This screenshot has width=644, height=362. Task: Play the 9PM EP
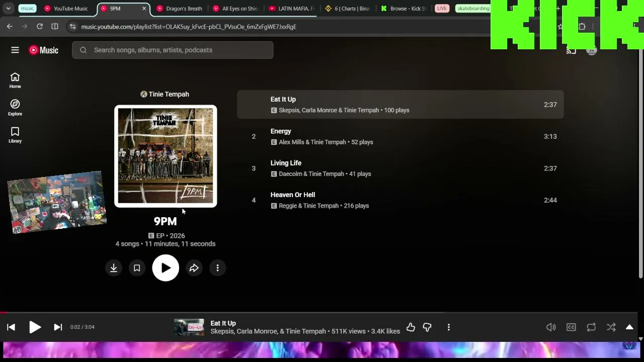coord(166,268)
